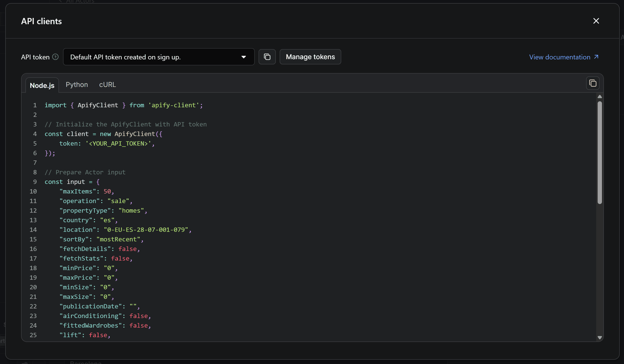Click the <YOUR_API_TOKEN> placeholder in the code

[x=118, y=143]
